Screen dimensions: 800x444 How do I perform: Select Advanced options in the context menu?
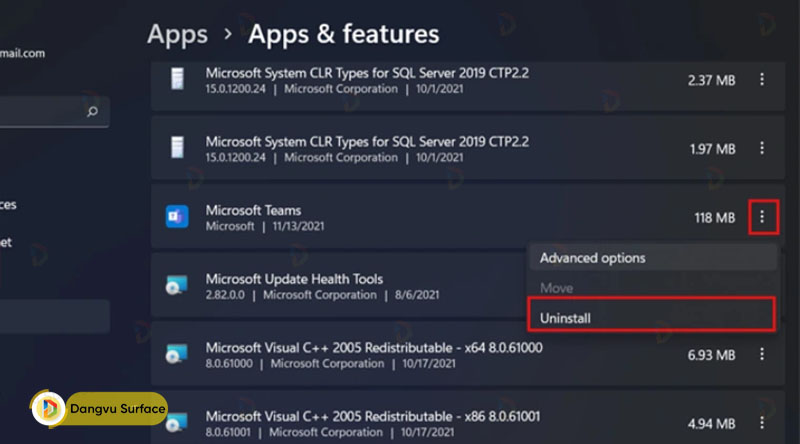[x=592, y=258]
